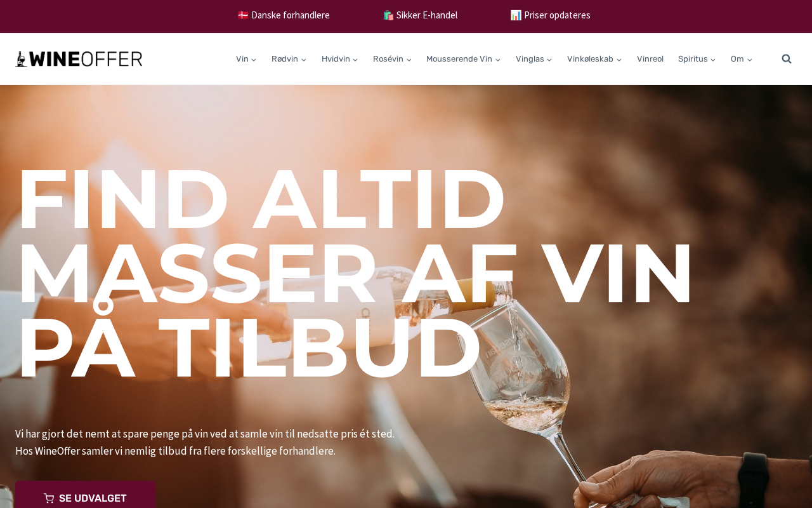This screenshot has width=812, height=508.
Task: Go to the Vinreol page
Action: point(650,59)
